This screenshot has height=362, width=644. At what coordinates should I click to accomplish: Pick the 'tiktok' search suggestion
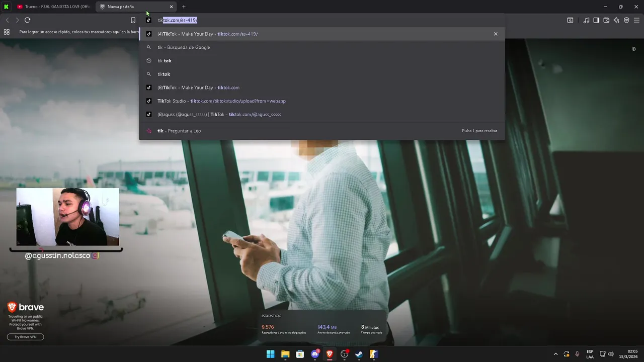click(322, 74)
